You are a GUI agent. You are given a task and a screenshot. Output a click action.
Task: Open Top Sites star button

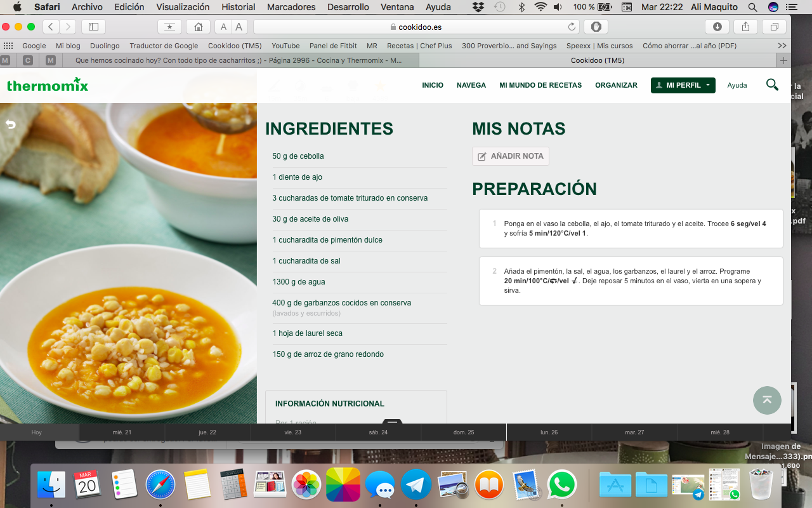click(x=169, y=27)
